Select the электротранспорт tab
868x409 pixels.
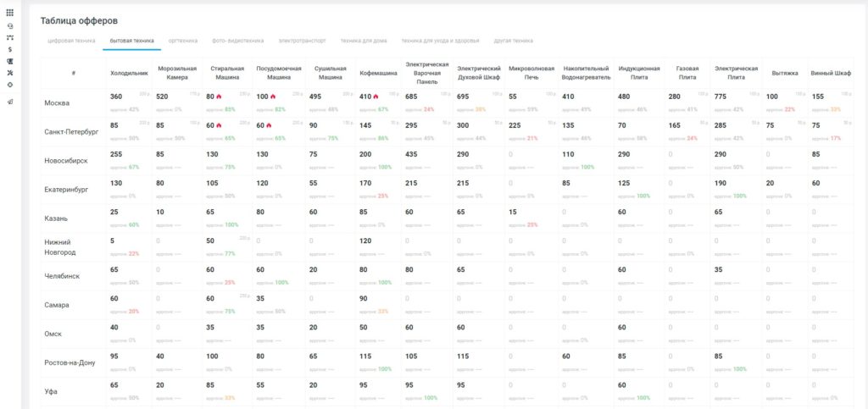point(303,41)
